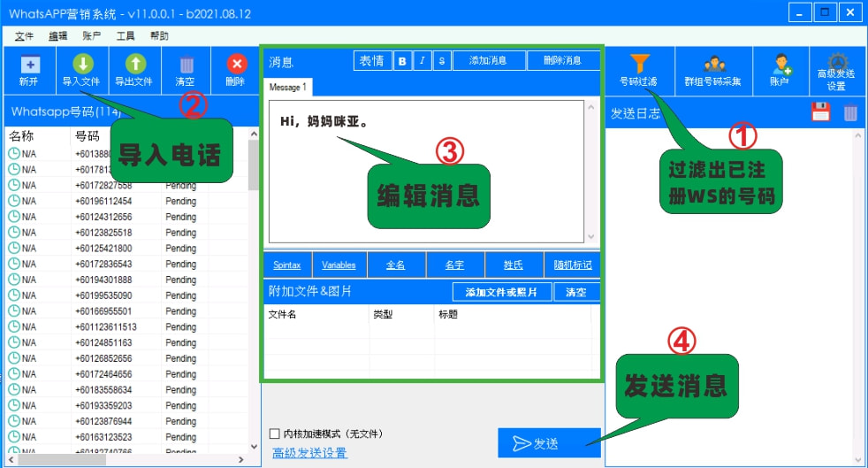Viewport: 868px width, 468px height.
Task: Select the row +60194301888
Action: coord(126,280)
